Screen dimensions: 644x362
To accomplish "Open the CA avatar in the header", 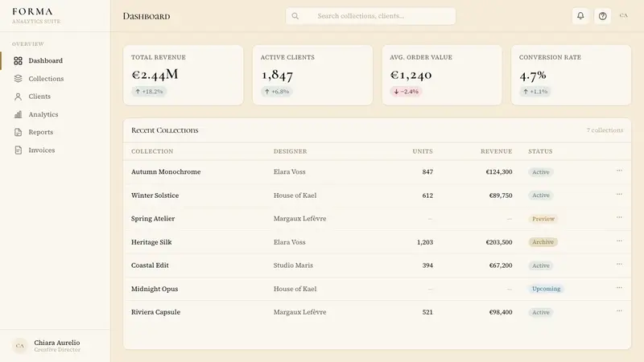I will 623,16.
